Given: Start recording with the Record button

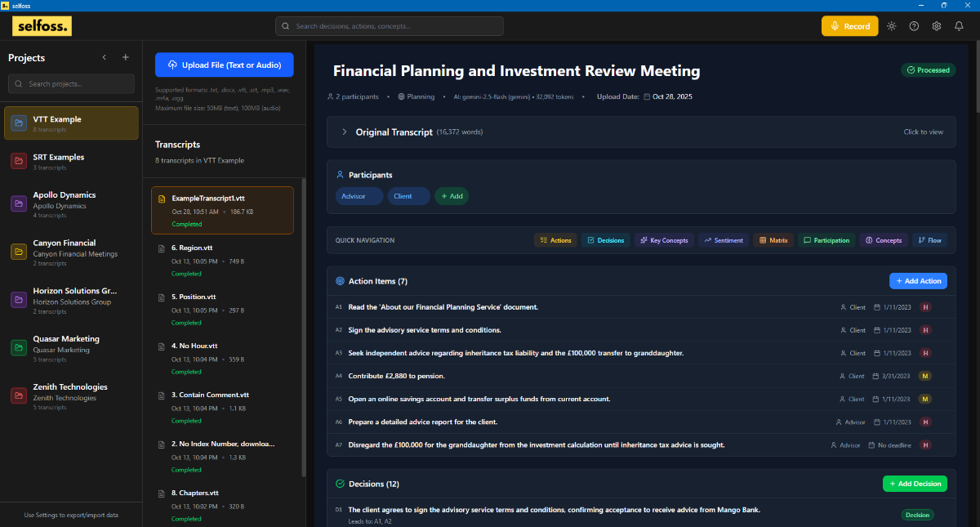Looking at the screenshot, I should (849, 26).
